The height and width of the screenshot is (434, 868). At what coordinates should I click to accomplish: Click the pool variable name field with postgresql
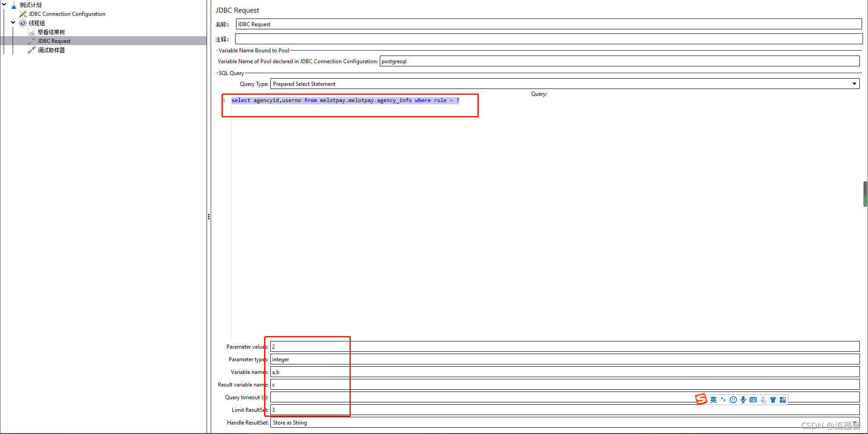coord(619,61)
